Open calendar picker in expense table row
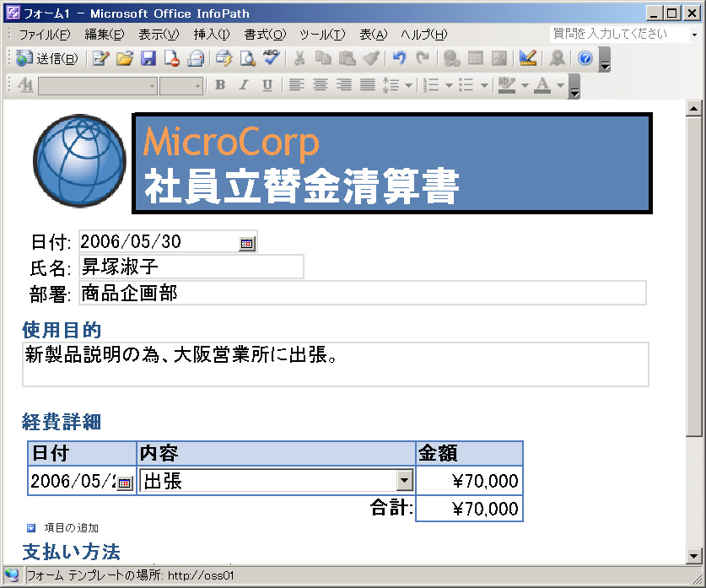706x588 pixels. tap(124, 483)
